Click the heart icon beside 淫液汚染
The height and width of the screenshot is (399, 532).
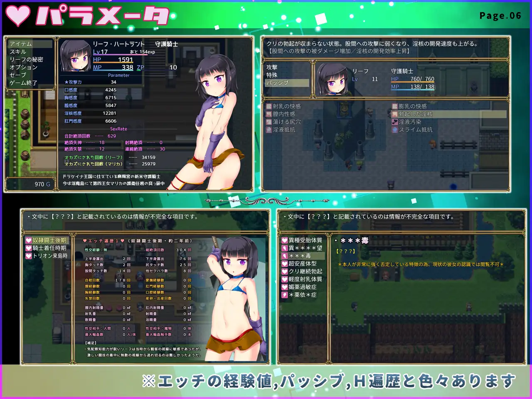click(x=394, y=122)
